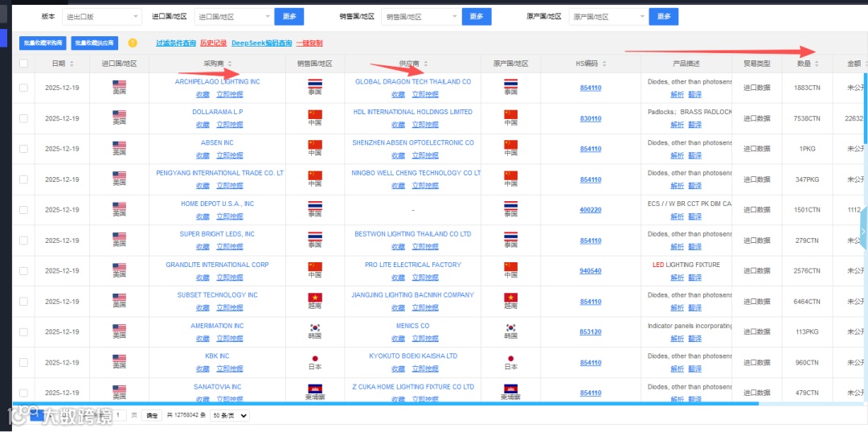The image size is (868, 432).
Task: Tick the select-all checkbox in table header
Action: click(23, 64)
